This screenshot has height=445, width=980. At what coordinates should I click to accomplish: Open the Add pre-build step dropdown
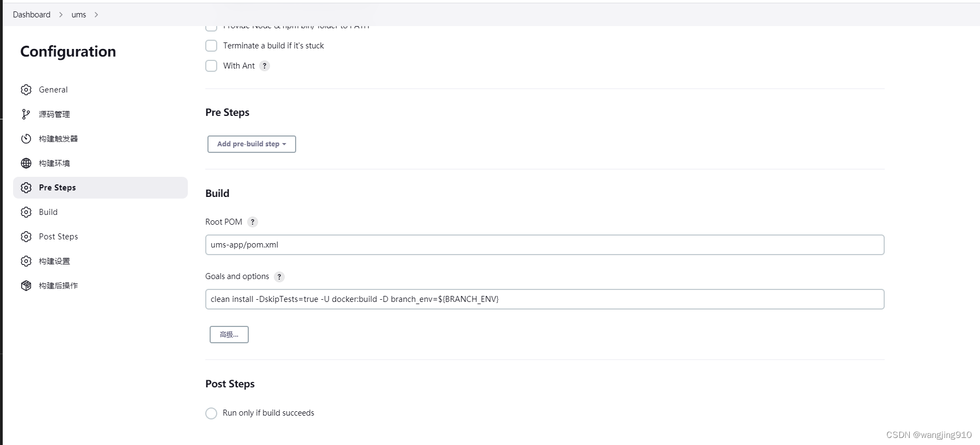[252, 144]
